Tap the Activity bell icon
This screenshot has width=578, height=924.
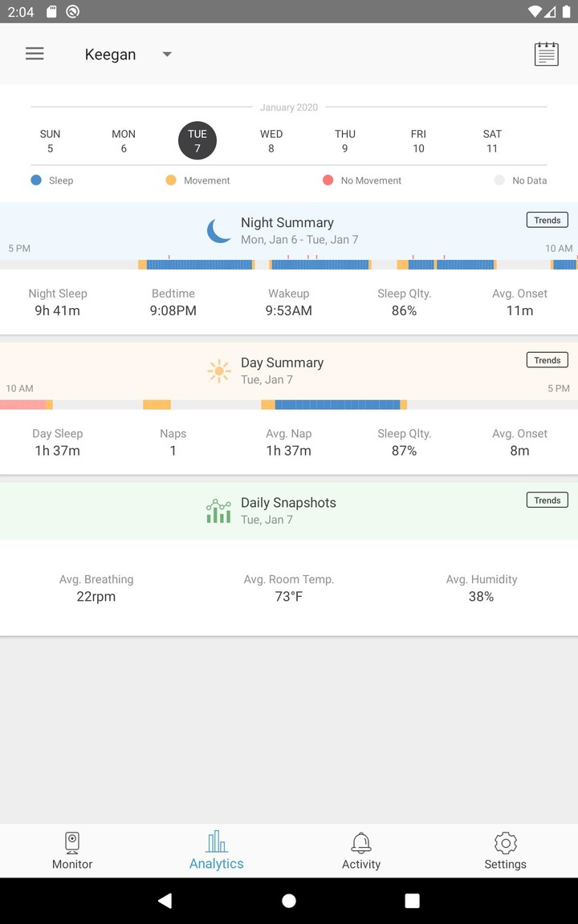[361, 842]
